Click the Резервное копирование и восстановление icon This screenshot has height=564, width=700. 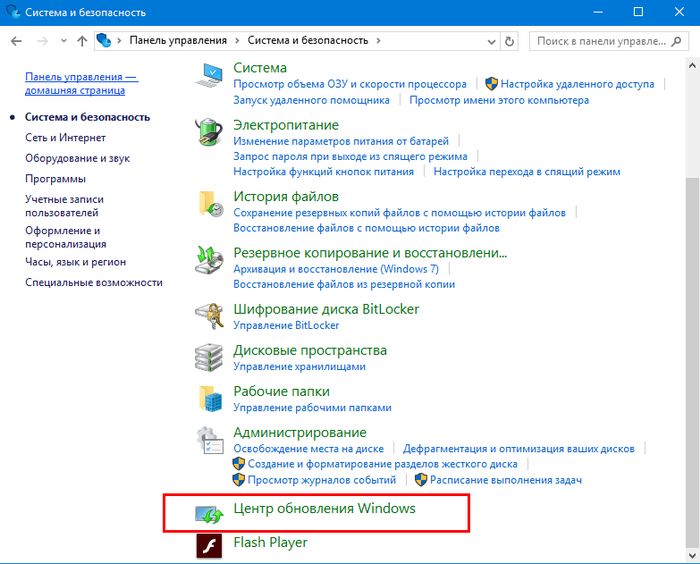(210, 260)
